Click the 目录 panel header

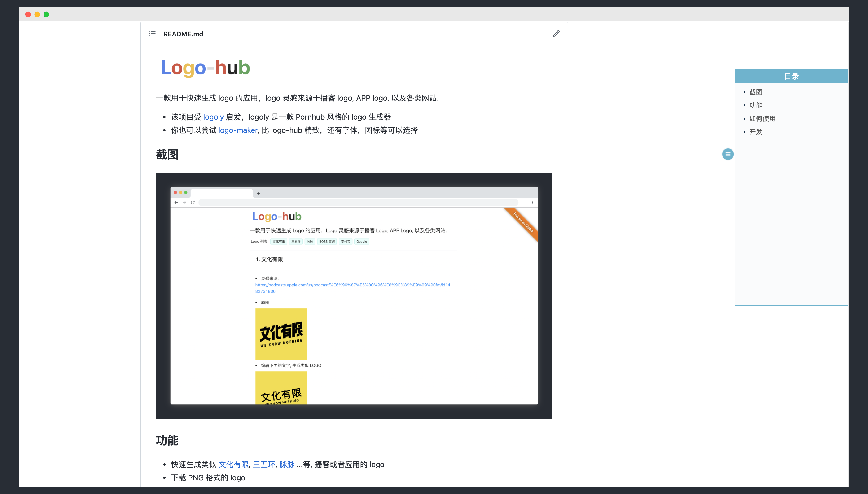coord(791,76)
